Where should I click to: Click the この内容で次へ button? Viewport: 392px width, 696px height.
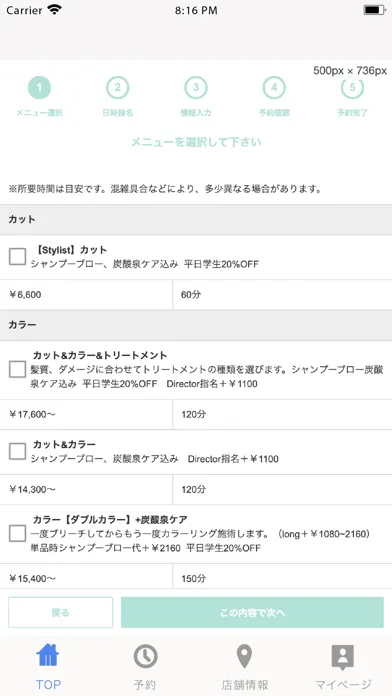[x=252, y=613]
